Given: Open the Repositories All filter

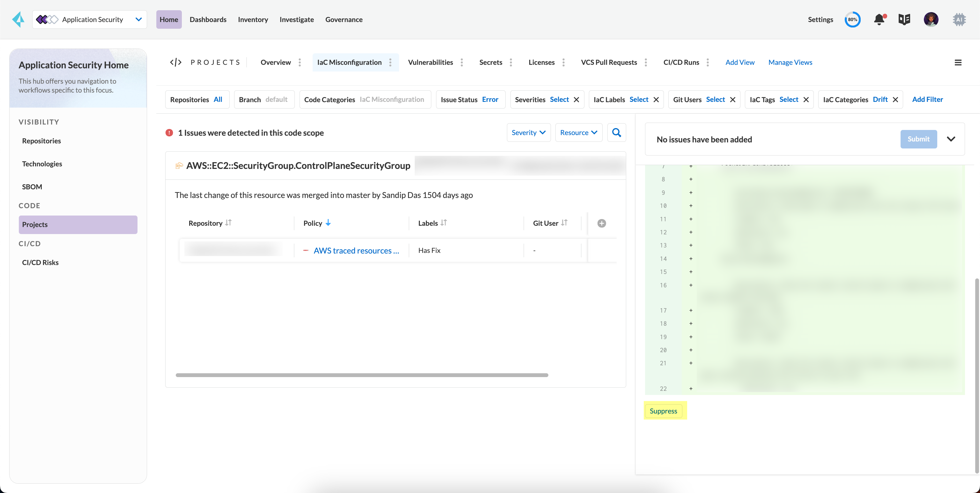Looking at the screenshot, I should click(197, 100).
